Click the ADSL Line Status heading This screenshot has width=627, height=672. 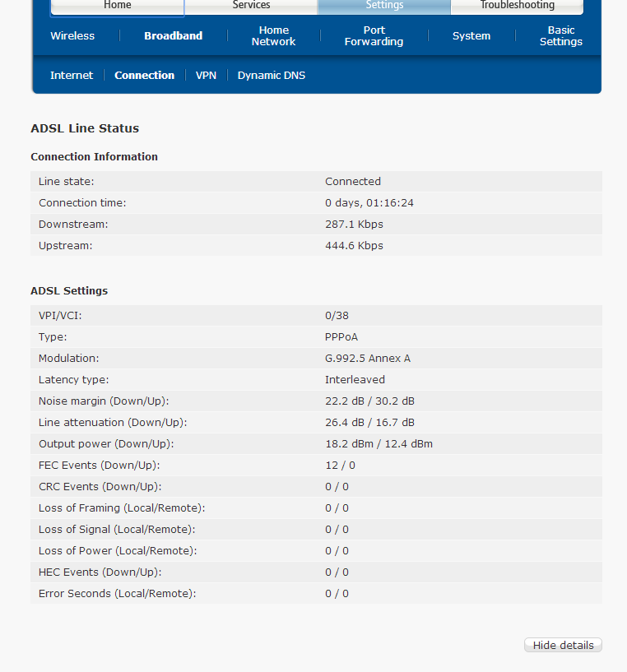click(85, 128)
